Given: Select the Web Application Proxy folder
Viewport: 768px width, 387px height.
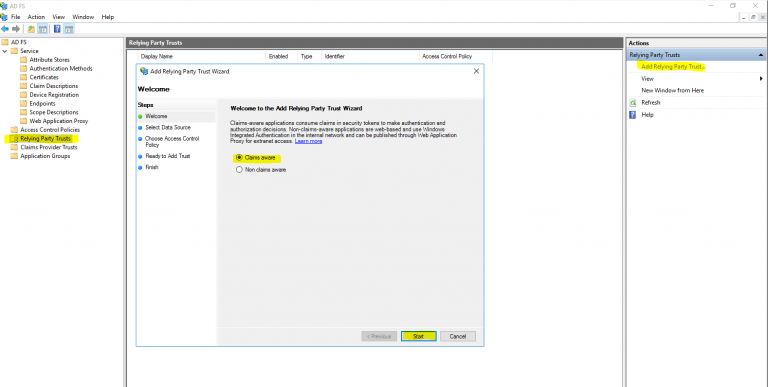Looking at the screenshot, I should click(59, 121).
